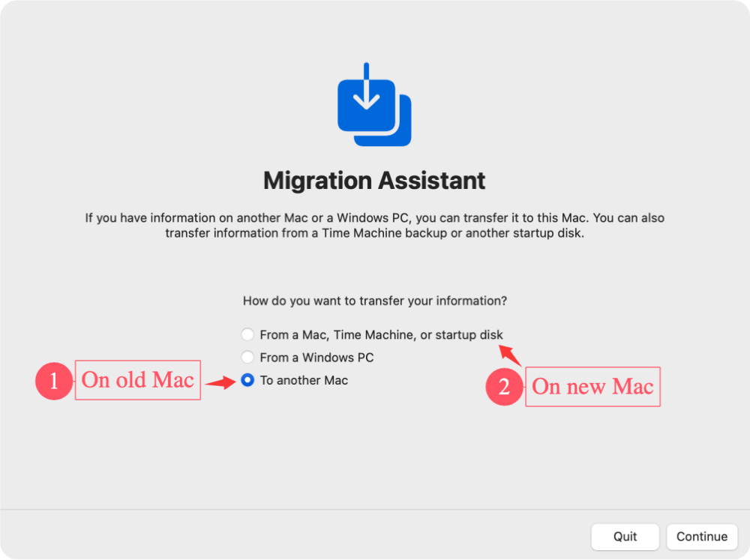Click the red circle badge numbered 1
The width and height of the screenshot is (750, 560).
point(53,382)
